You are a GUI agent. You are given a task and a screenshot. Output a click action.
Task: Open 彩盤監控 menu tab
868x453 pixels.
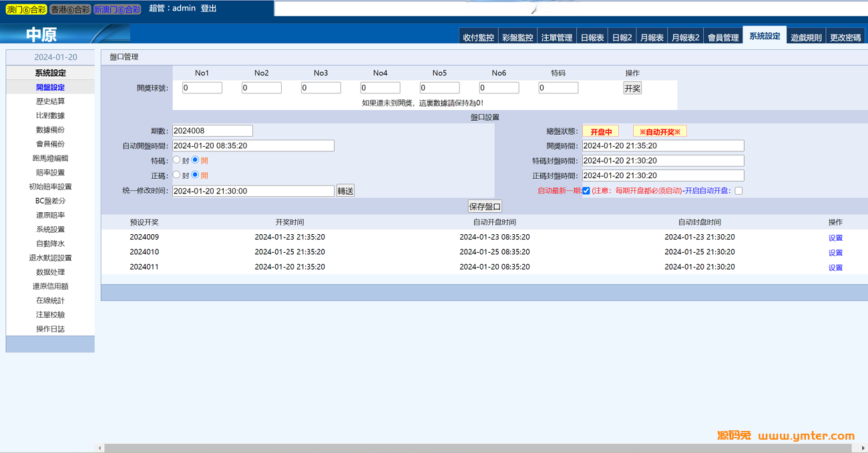pyautogui.click(x=517, y=37)
